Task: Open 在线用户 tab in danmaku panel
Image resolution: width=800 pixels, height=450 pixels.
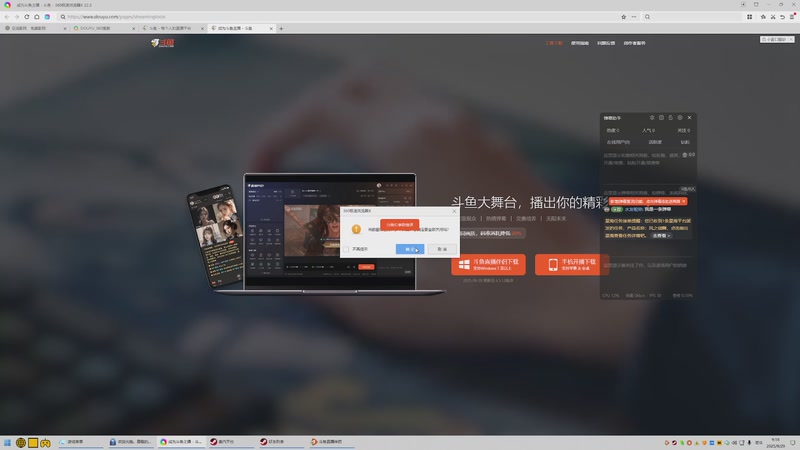Action: click(x=618, y=142)
